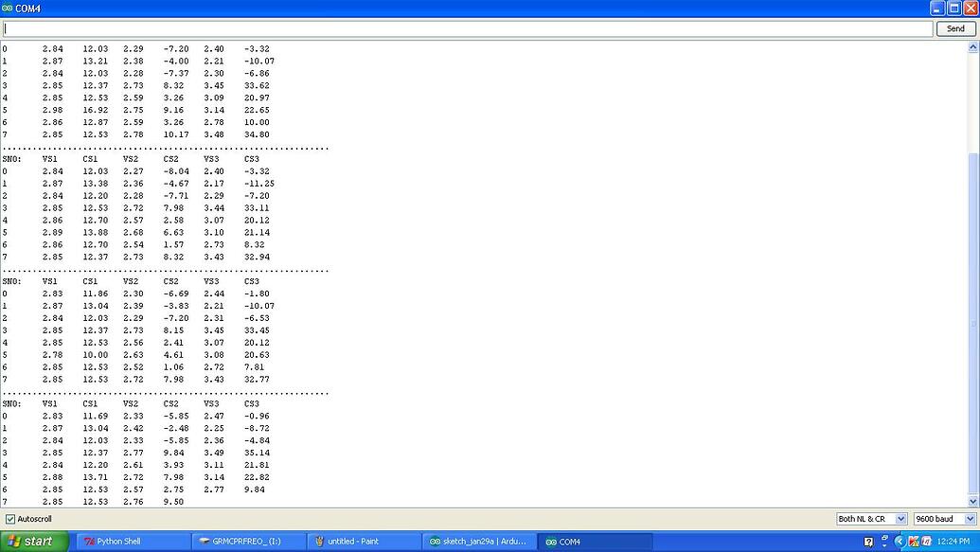Screen dimensions: 980x552
Task: Click the Arduino logo icon in COM4 title bar
Action: pos(9,8)
